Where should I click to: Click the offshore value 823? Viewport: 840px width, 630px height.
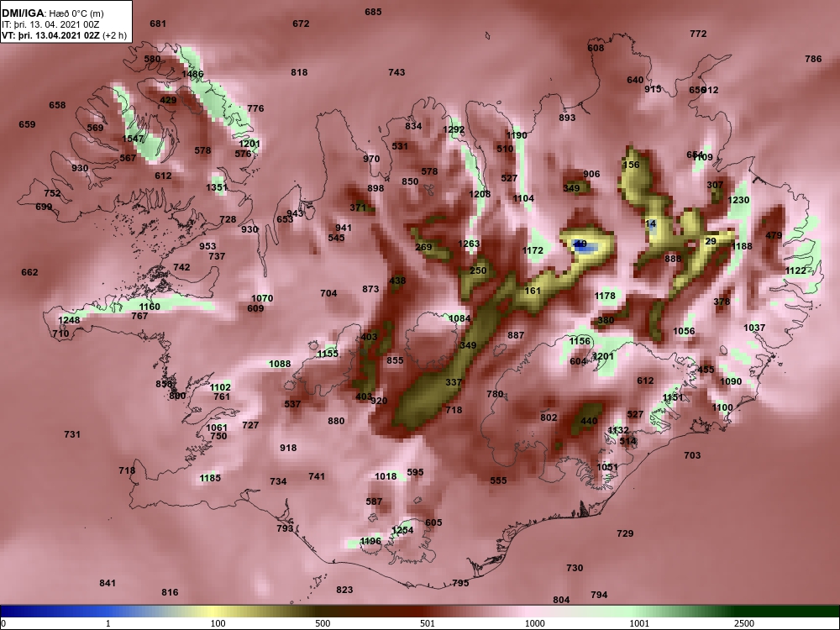tap(344, 590)
